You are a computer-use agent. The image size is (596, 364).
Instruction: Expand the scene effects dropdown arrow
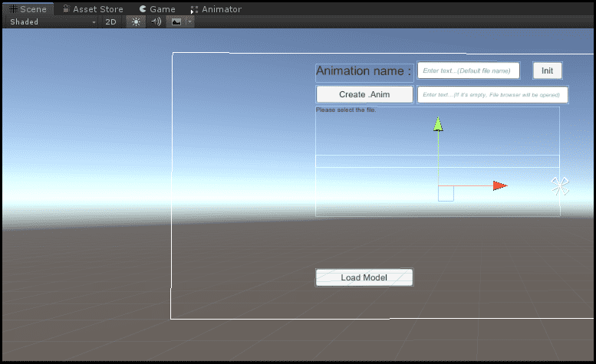click(189, 22)
